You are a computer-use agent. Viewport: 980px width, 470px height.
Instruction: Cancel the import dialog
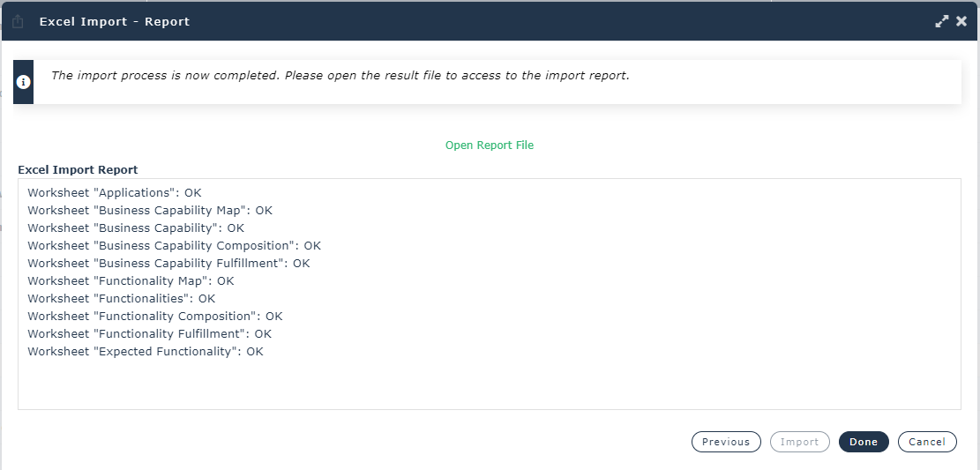(927, 442)
